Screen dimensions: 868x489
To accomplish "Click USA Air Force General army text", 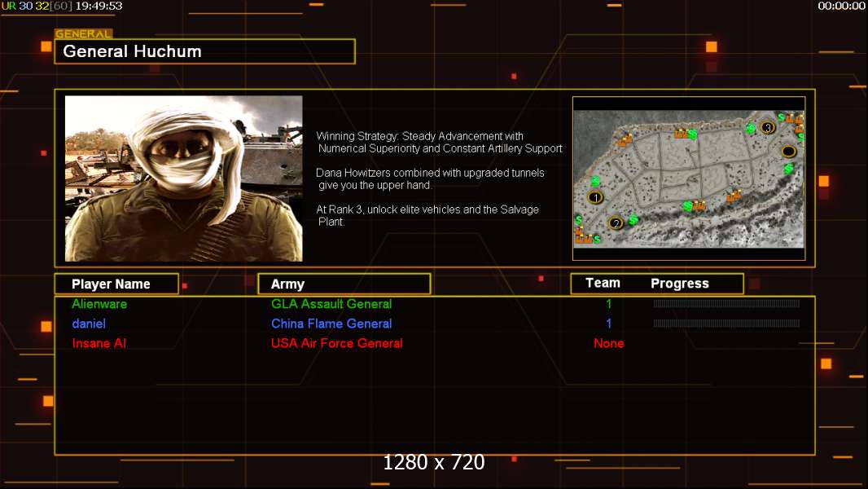I will pos(336,343).
